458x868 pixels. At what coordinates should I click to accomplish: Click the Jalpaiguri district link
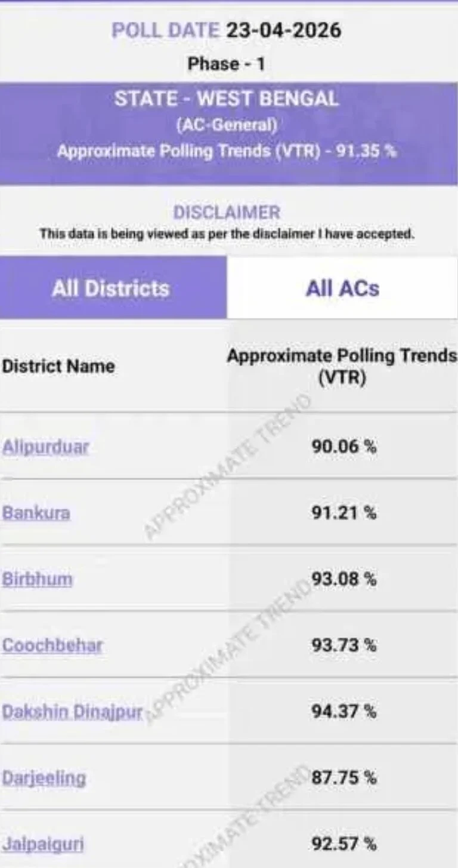(x=43, y=844)
